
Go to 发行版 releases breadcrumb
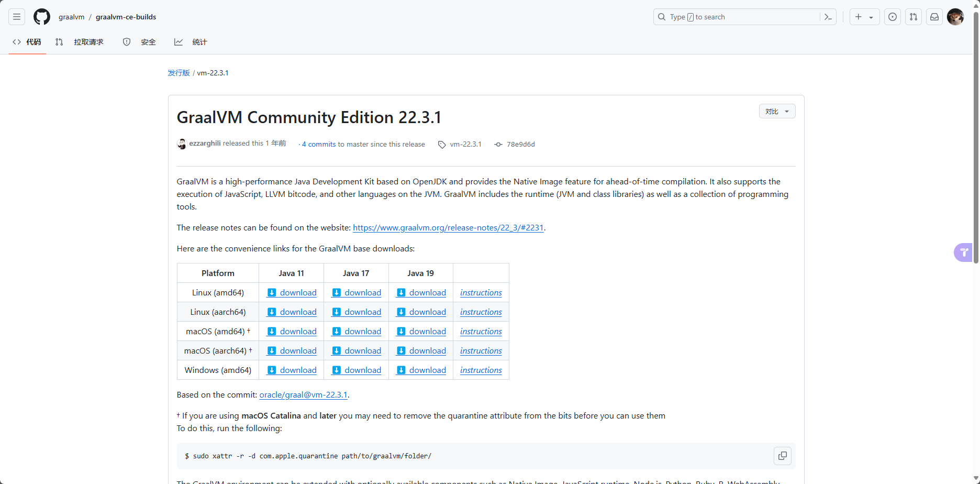(x=179, y=73)
